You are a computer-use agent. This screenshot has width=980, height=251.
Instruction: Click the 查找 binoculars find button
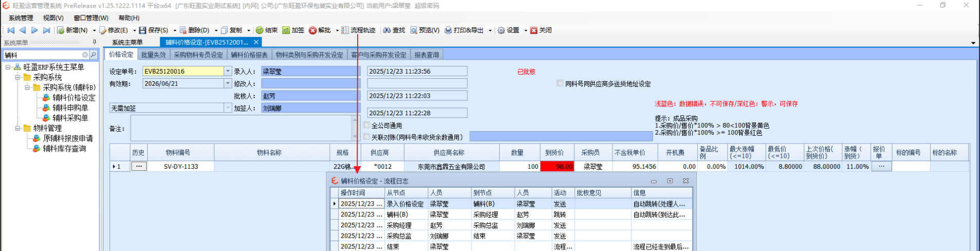[x=394, y=30]
